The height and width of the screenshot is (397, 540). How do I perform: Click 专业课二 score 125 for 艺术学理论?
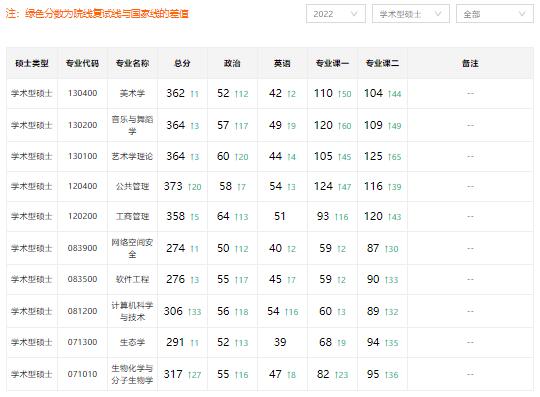click(373, 156)
